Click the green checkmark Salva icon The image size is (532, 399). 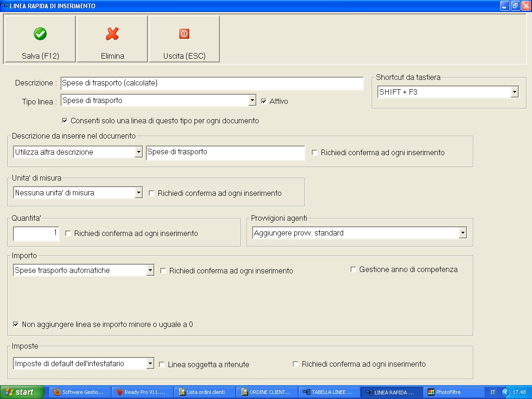pos(40,34)
